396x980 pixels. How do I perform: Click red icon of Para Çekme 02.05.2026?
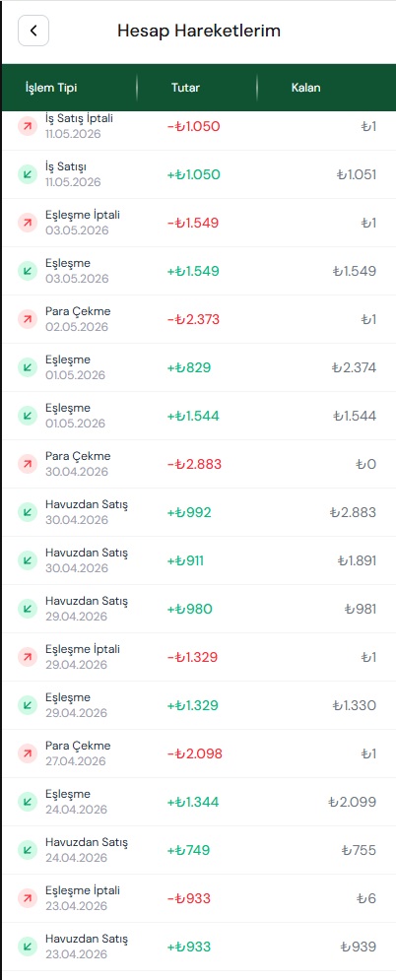coord(28,319)
